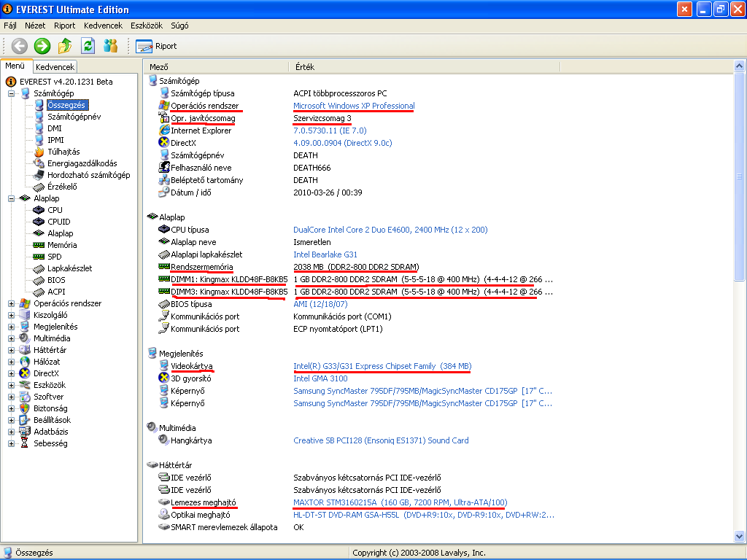Expand the Háttértár tree node
The width and height of the screenshot is (747, 560).
[x=11, y=350]
